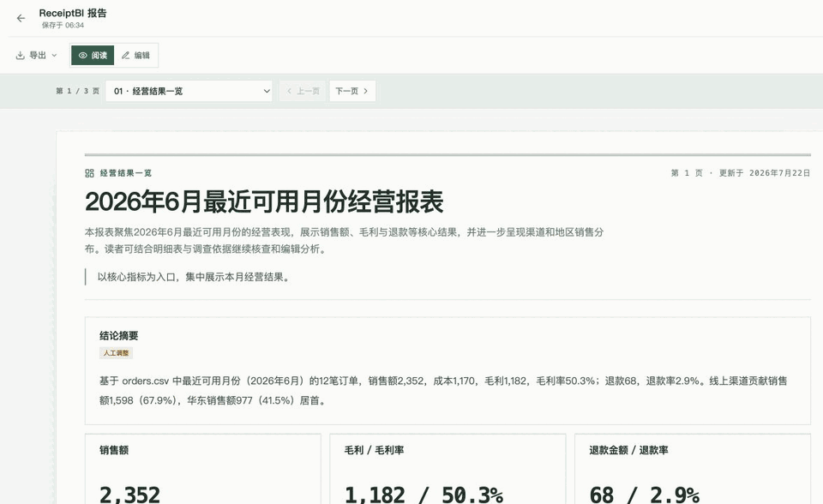823x504 pixels.
Task: Click the quote 以核心指标为入口
Action: [193, 277]
